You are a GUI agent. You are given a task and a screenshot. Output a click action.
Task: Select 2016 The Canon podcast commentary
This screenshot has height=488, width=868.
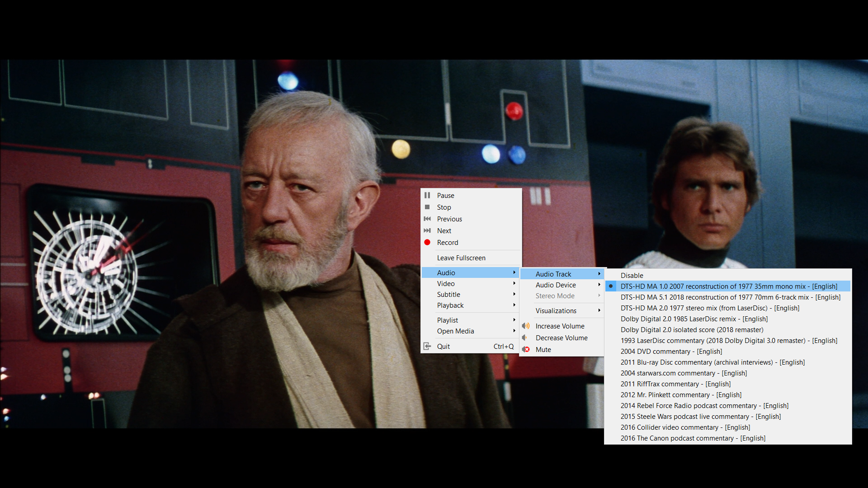point(728,438)
